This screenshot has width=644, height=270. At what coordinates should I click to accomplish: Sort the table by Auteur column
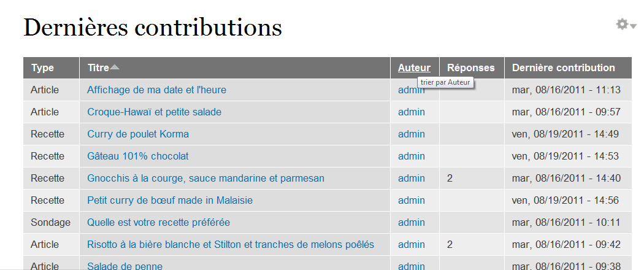pos(414,68)
